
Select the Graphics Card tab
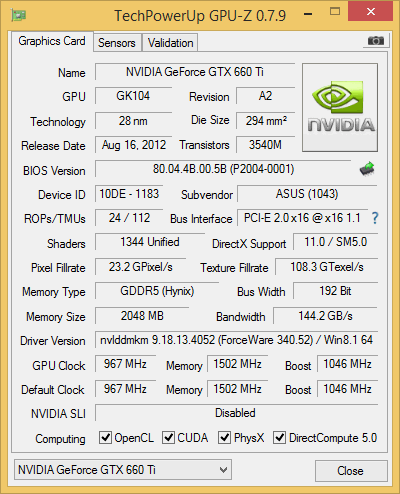point(52,41)
